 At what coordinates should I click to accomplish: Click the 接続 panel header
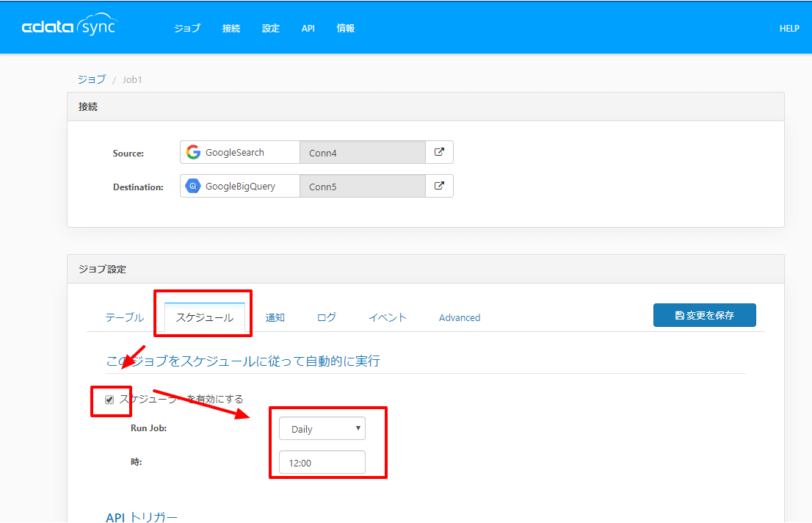(x=426, y=107)
